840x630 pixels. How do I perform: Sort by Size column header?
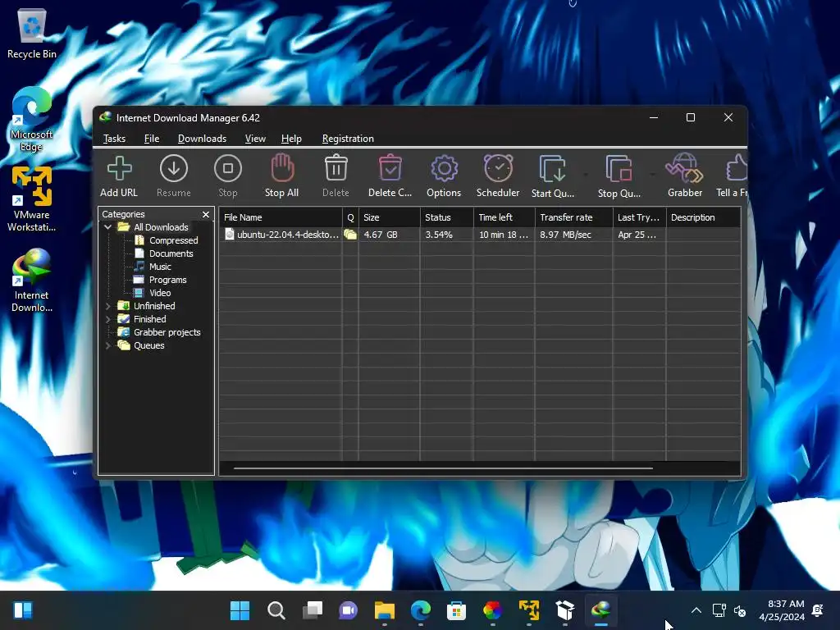pyautogui.click(x=390, y=217)
